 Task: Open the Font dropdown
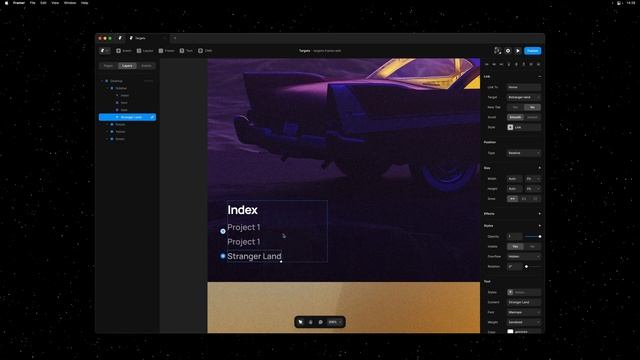(524, 312)
